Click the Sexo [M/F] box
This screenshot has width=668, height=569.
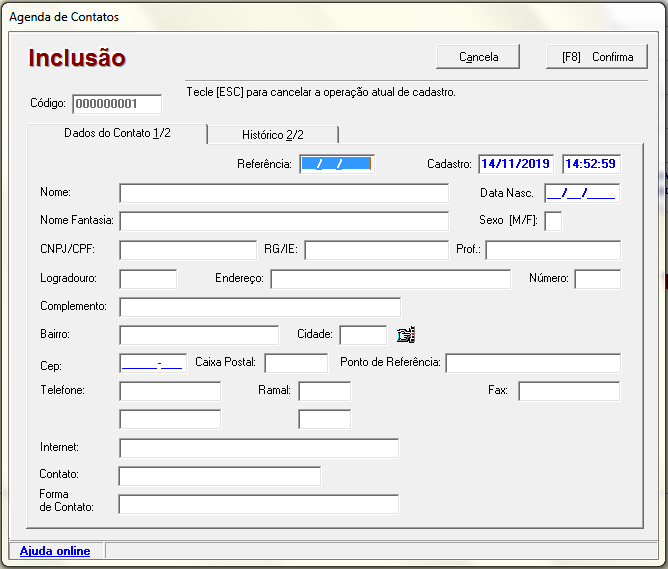[553, 221]
